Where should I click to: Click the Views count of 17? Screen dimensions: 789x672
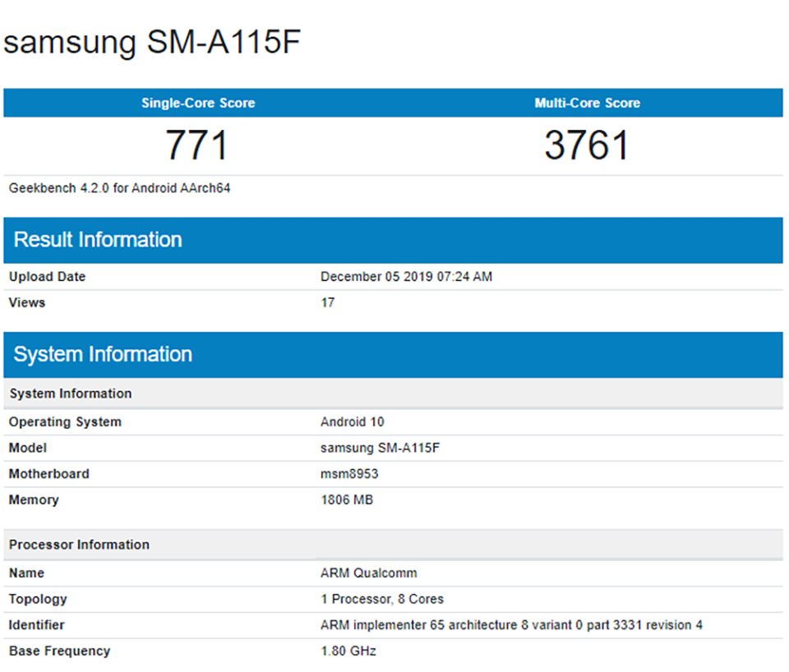tap(328, 302)
